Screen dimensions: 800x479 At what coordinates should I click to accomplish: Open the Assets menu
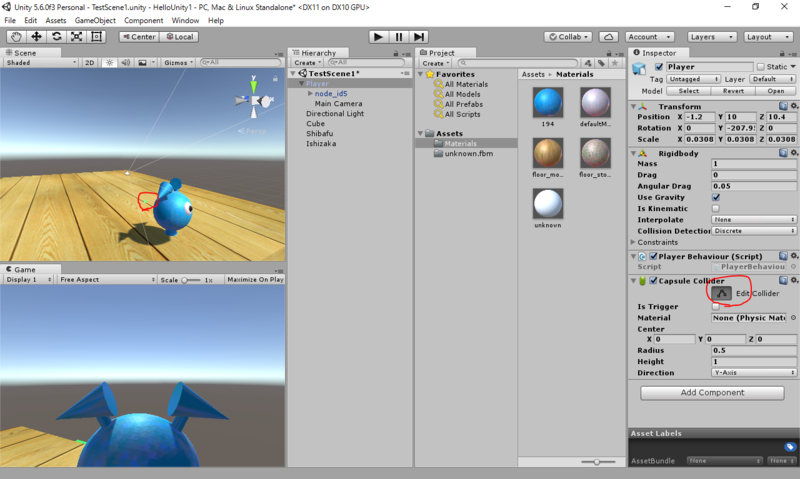(56, 20)
